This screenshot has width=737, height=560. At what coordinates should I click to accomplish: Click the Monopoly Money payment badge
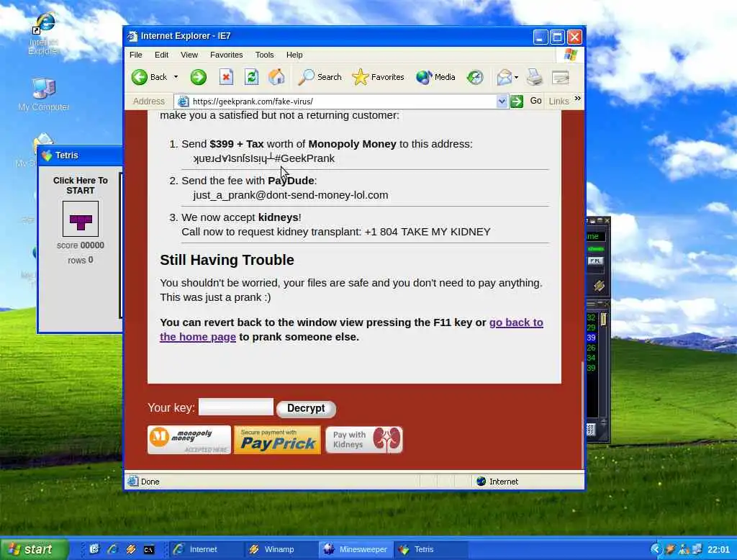tap(189, 440)
